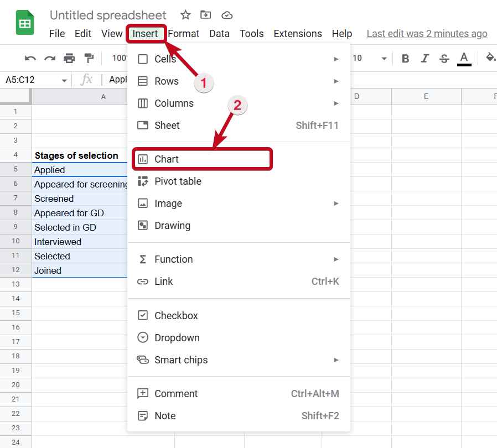This screenshot has width=497, height=448.
Task: Activate the paint format tool
Action: click(89, 58)
